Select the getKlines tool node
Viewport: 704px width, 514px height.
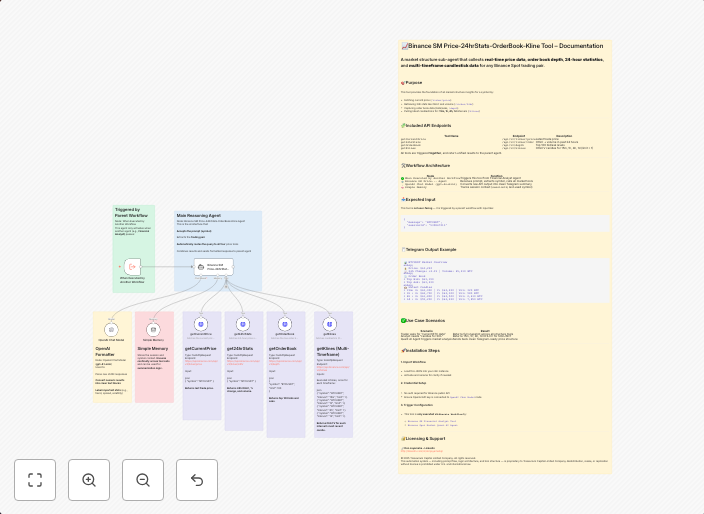330,325
